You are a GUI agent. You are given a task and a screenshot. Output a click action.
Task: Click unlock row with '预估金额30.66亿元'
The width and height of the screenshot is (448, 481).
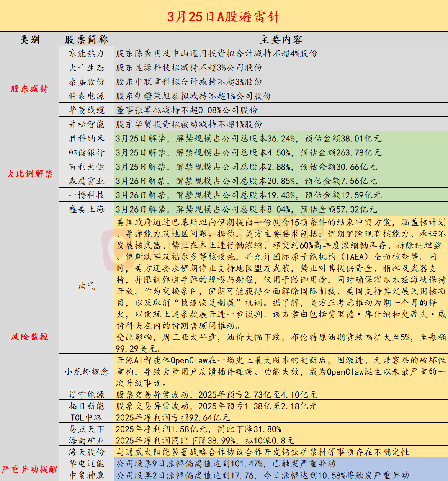pos(281,167)
